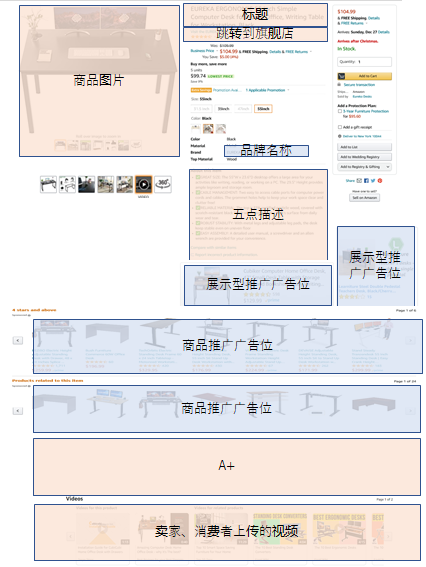Click 'Arrives after Christmas.' notice
The width and height of the screenshot is (426, 567).
358,41
